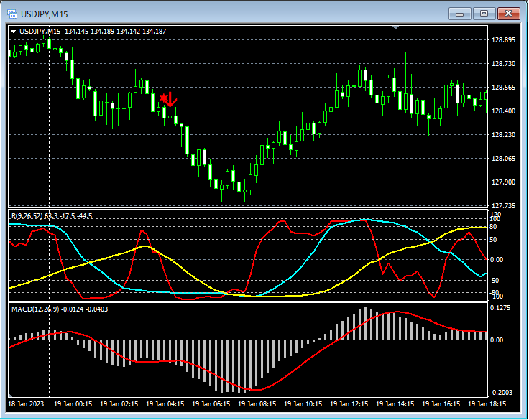Click the 128.895 price level label
The height and width of the screenshot is (420, 529).
tap(503, 40)
